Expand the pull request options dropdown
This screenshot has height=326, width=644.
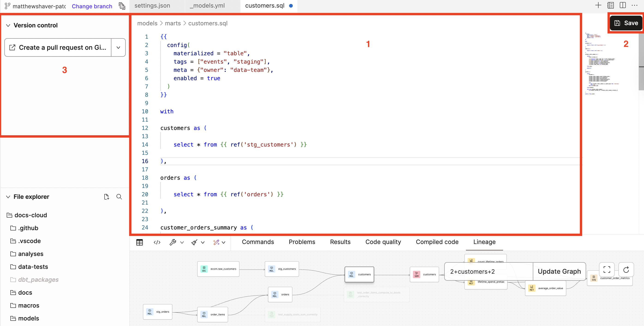(118, 47)
